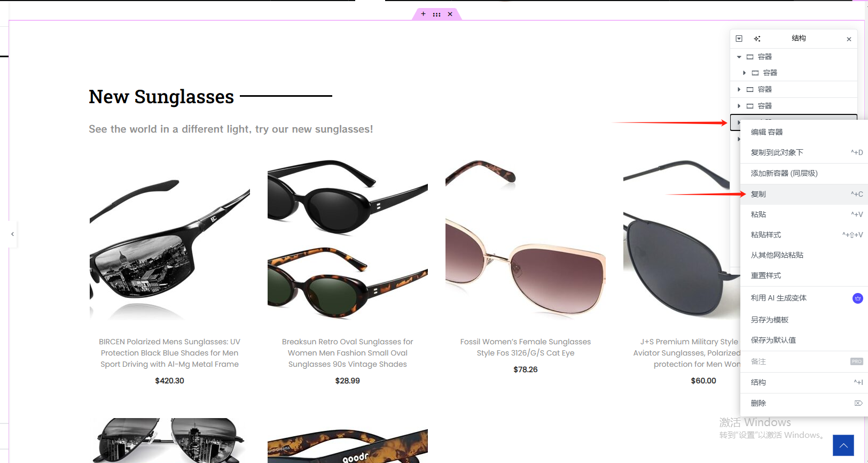Click the Breaksun oval sunglasses product image
This screenshot has width=868, height=463.
pyautogui.click(x=348, y=240)
